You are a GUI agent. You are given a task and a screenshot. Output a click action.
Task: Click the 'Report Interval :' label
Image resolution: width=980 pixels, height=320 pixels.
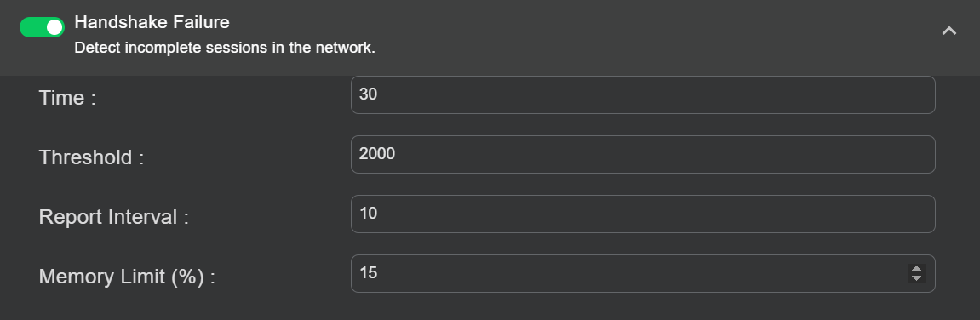[x=114, y=217]
